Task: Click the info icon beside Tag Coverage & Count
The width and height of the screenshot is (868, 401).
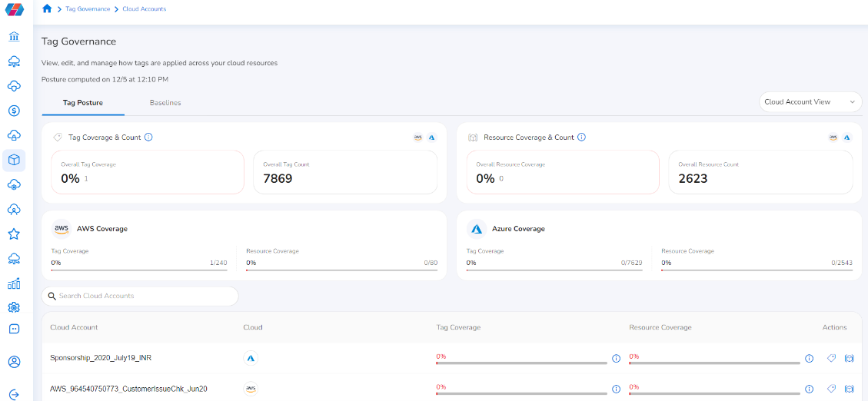Action: [x=148, y=138]
